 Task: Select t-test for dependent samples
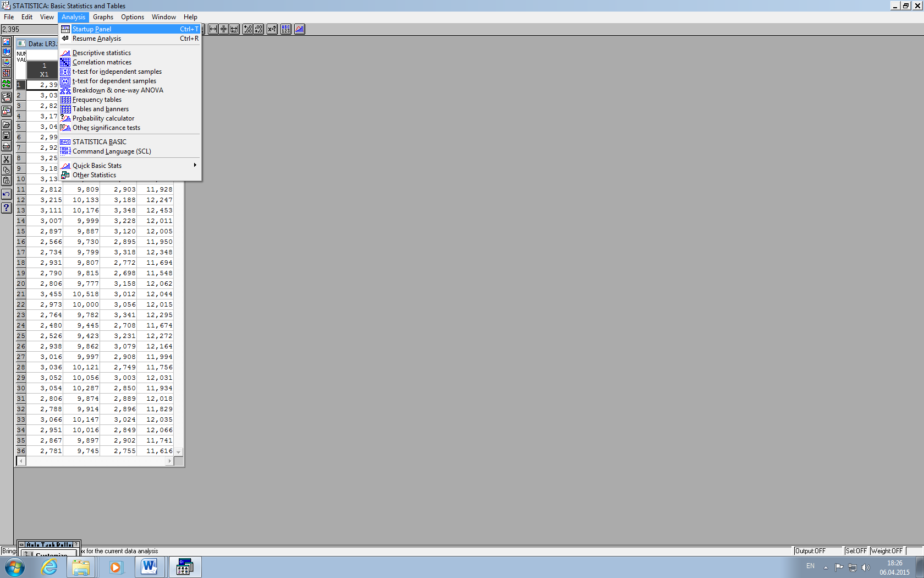(130, 81)
